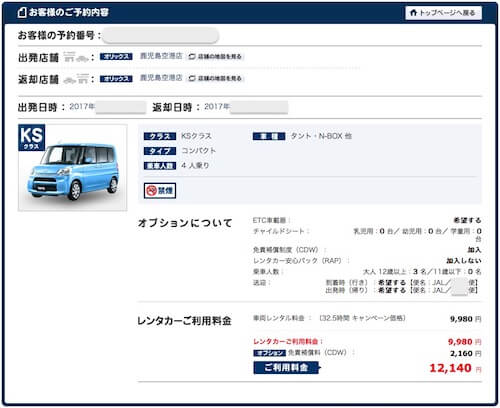Click the departure store car icon
500x408 pixels.
pyautogui.click(x=76, y=57)
